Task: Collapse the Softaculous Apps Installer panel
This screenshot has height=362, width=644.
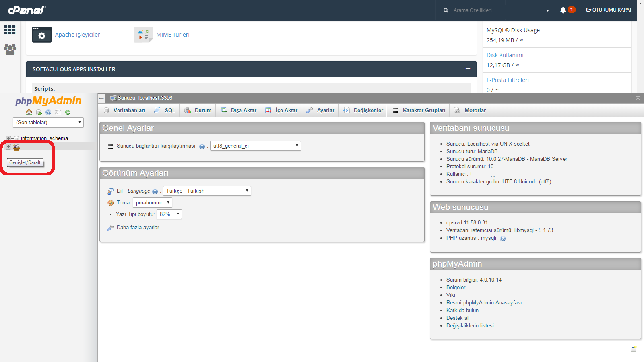Action: 468,68
